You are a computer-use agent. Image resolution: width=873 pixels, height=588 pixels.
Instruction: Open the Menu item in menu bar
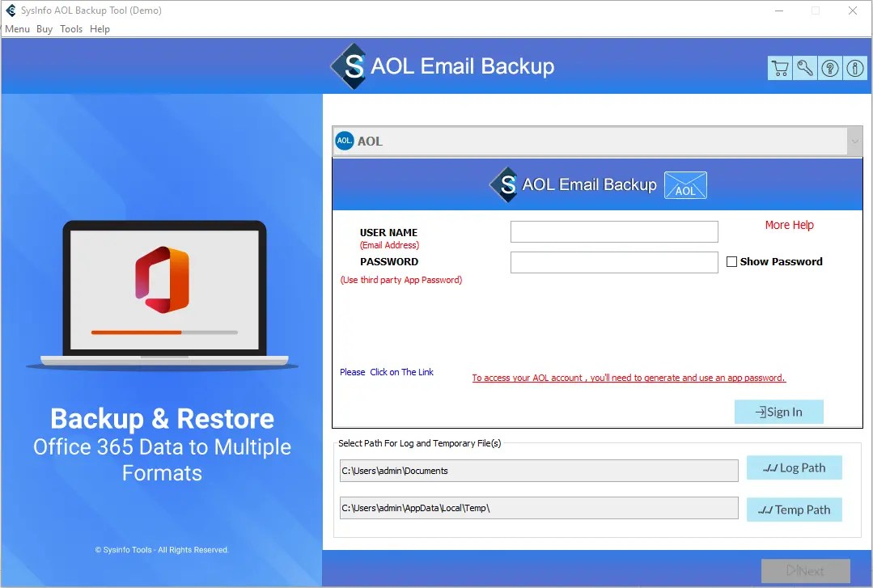pos(17,28)
